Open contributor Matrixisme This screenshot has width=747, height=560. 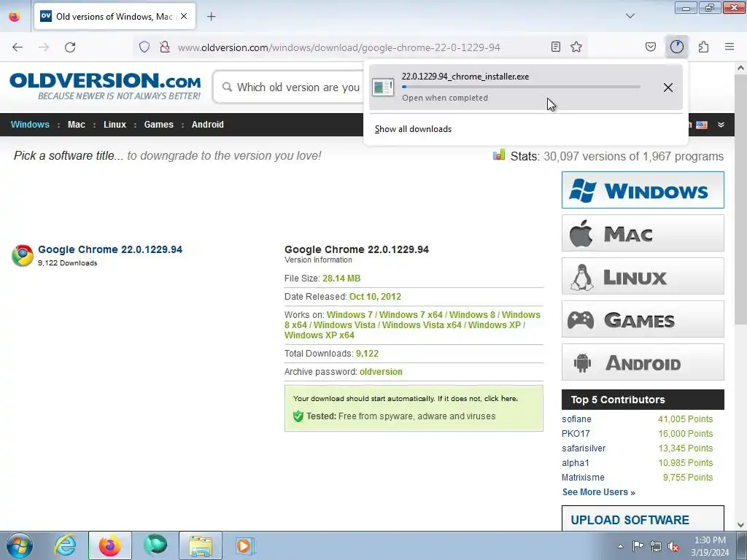click(x=583, y=478)
